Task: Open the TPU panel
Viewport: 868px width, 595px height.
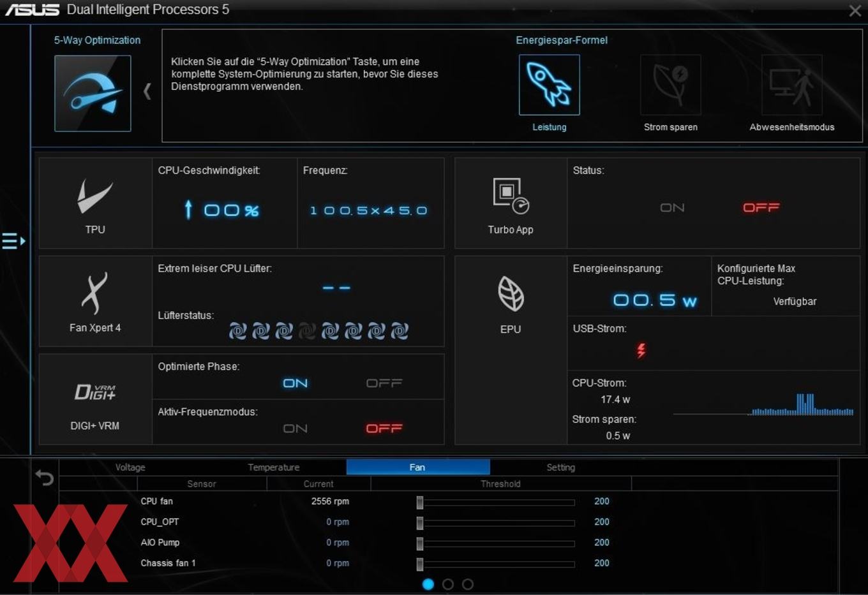Action: (95, 203)
